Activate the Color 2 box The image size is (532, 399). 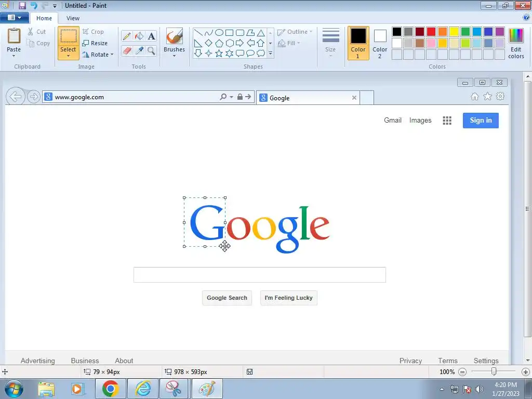[x=380, y=43]
